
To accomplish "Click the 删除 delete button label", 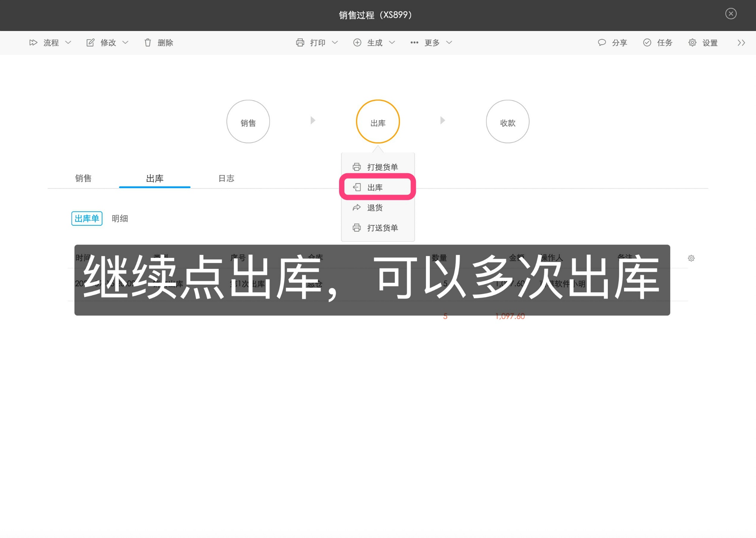I will pyautogui.click(x=165, y=43).
